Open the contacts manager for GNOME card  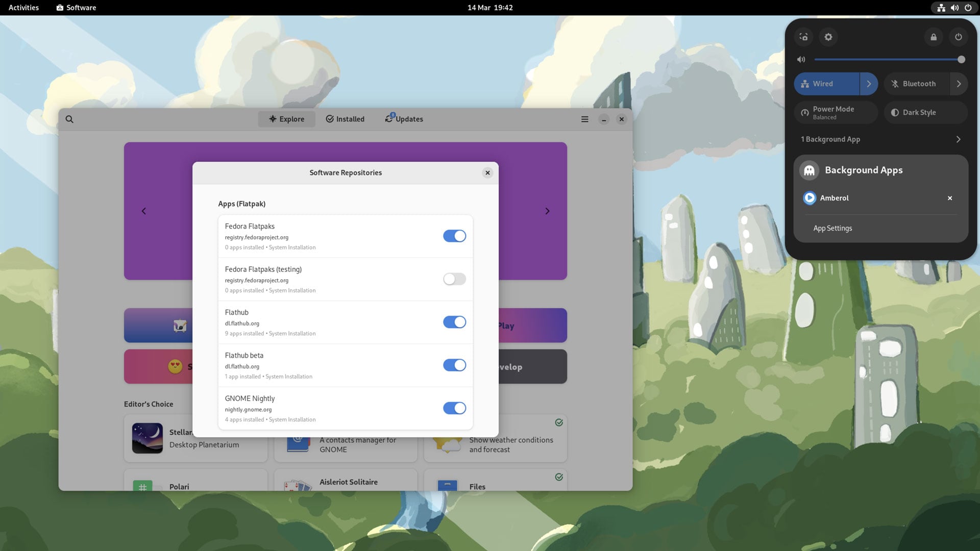(346, 449)
